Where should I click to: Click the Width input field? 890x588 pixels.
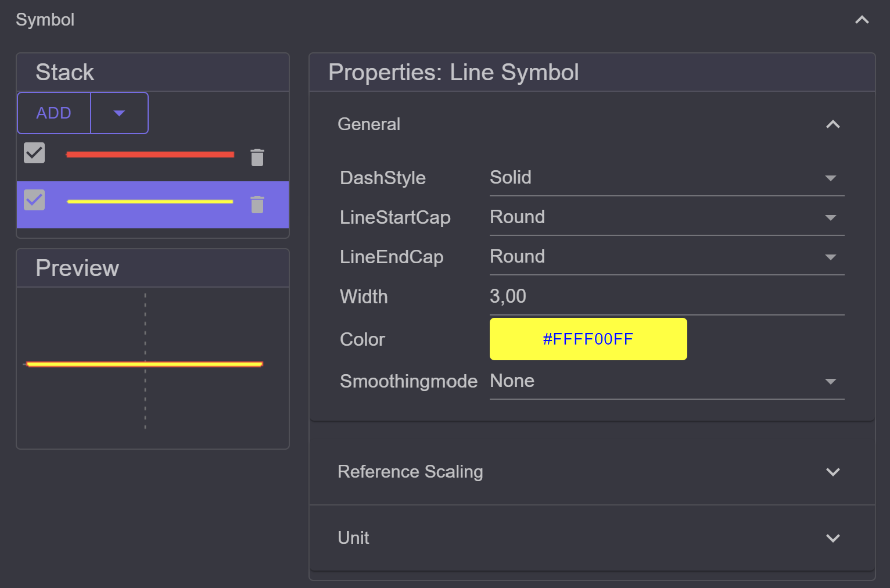(x=667, y=297)
